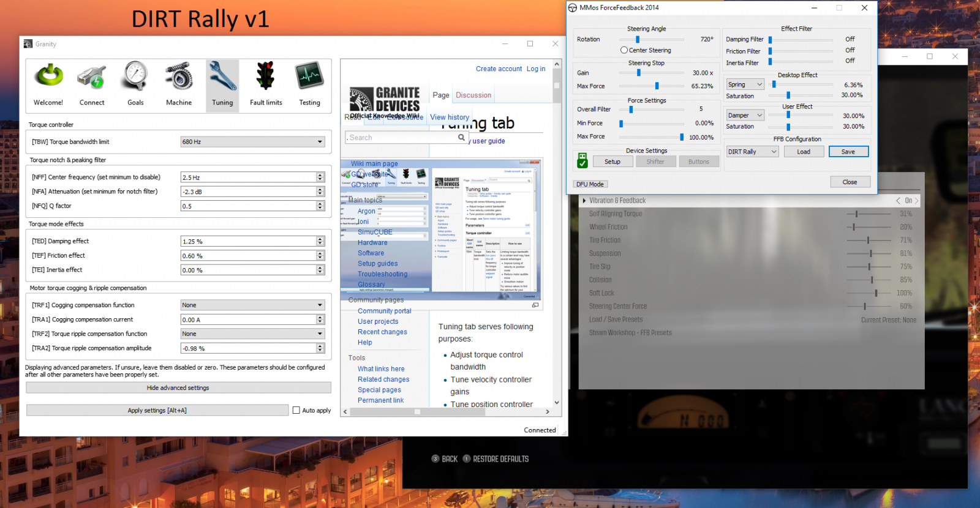980x508 pixels.
Task: Toggle the Auto apply checkbox
Action: point(296,411)
